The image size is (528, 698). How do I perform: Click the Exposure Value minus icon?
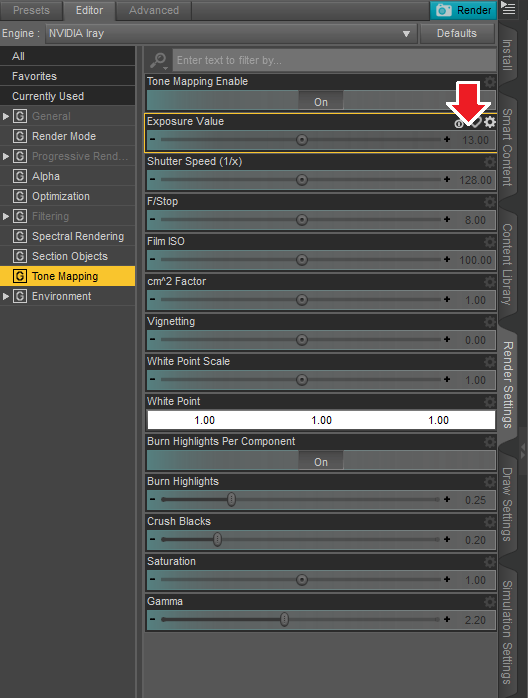(x=153, y=139)
